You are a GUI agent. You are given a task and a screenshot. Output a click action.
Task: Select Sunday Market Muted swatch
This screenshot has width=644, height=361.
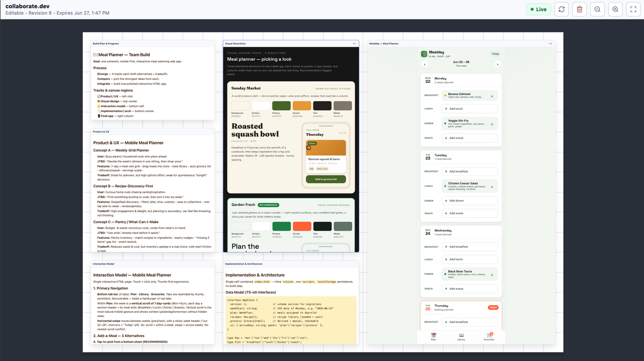343,106
